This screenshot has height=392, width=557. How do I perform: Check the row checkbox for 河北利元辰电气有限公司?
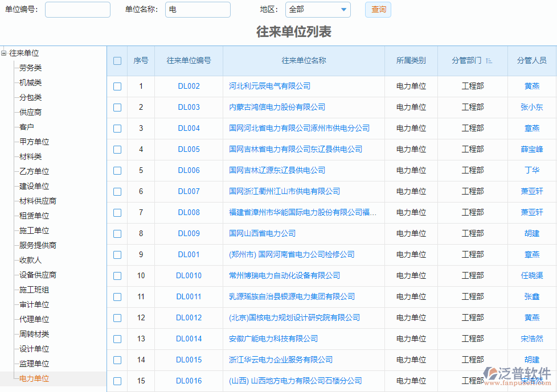click(x=117, y=86)
